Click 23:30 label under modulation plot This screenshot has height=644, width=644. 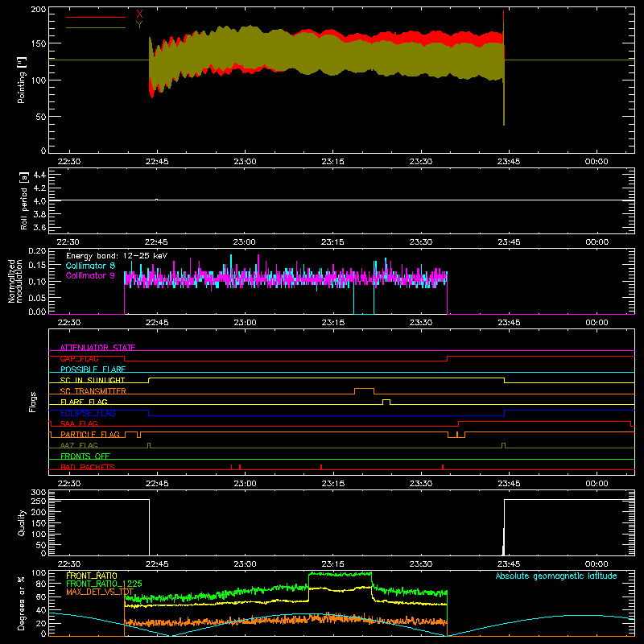tap(421, 323)
